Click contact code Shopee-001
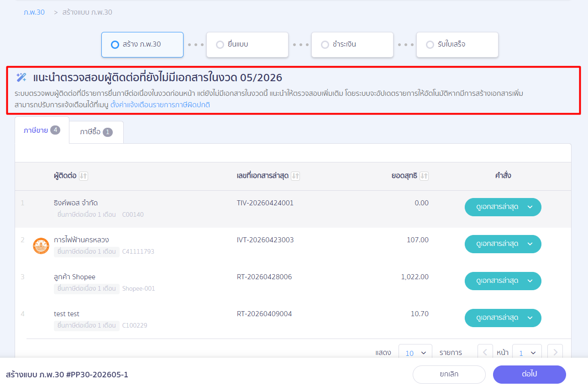 coord(139,288)
